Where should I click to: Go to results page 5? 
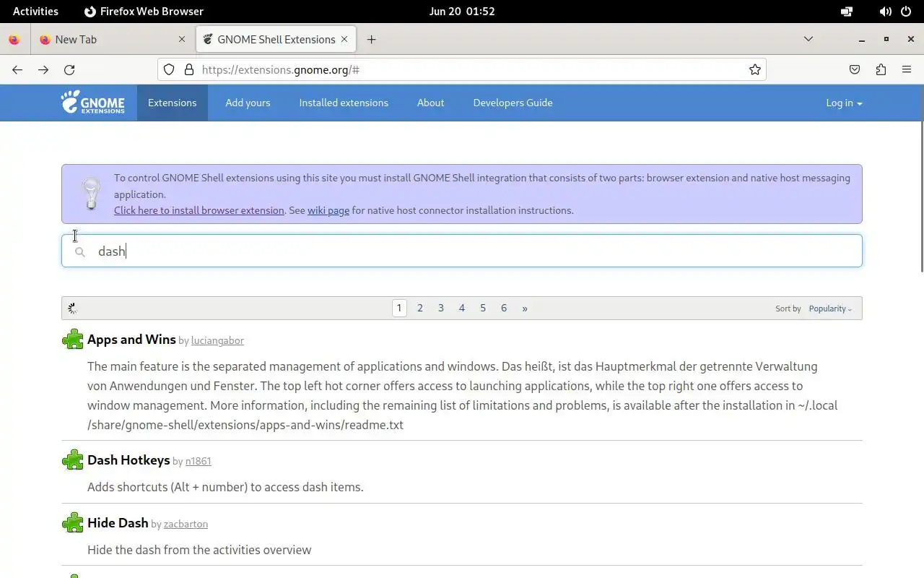click(x=483, y=308)
